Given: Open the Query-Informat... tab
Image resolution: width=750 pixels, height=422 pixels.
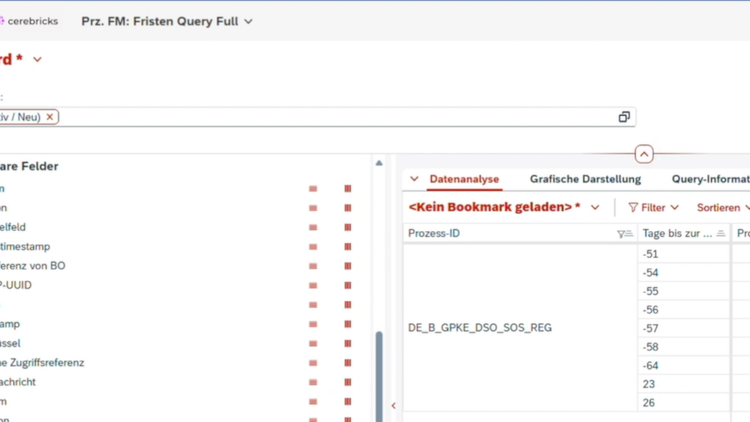Looking at the screenshot, I should pos(710,179).
